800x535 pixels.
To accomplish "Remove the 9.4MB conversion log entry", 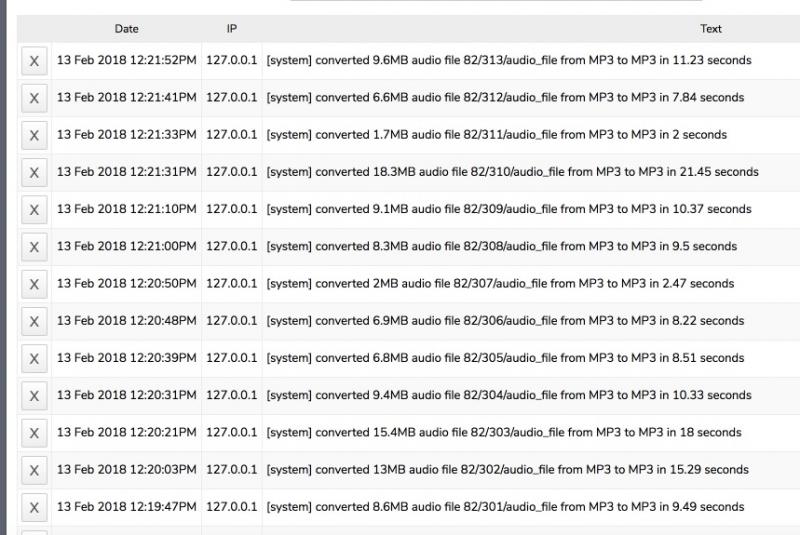I will [x=34, y=395].
